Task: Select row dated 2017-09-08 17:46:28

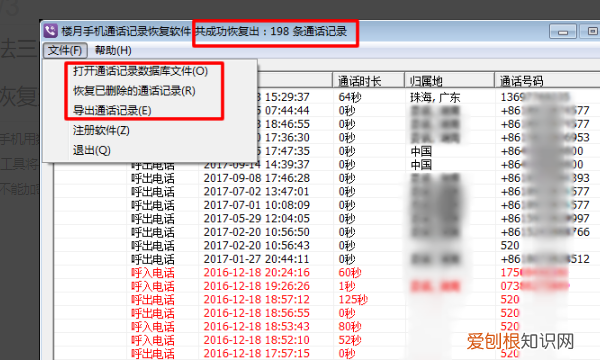Action: (x=327, y=178)
